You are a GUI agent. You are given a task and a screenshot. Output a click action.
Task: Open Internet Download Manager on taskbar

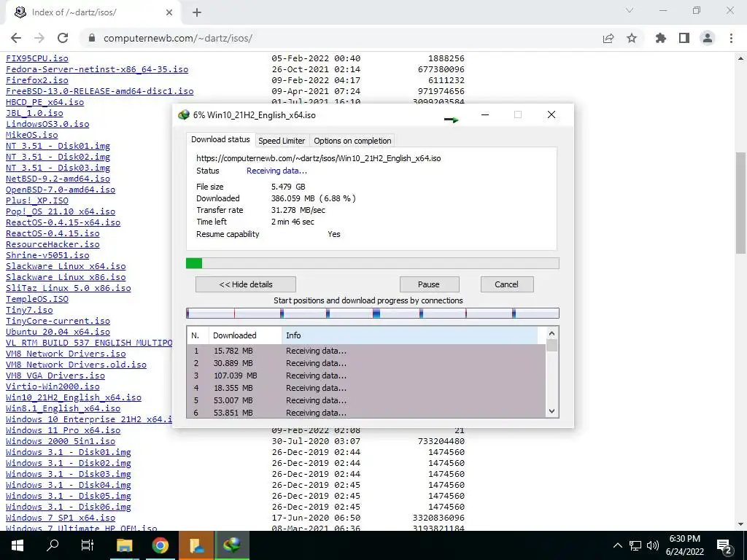tap(233, 545)
